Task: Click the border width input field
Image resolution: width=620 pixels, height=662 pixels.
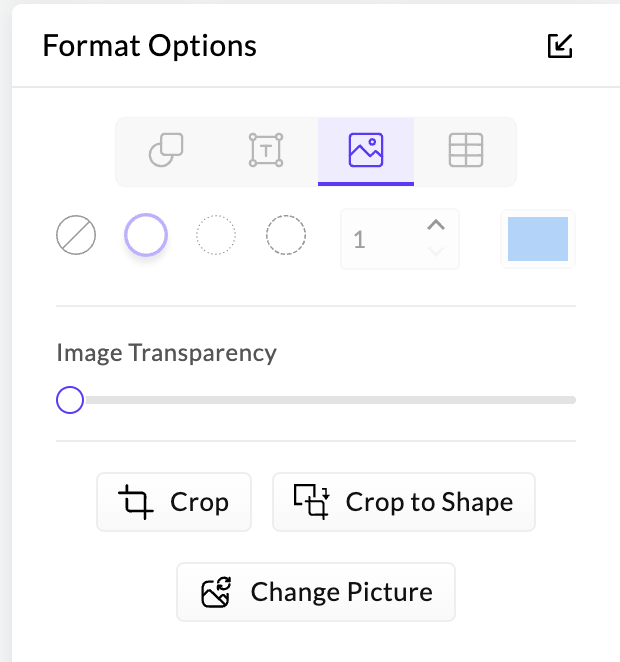Action: (380, 239)
